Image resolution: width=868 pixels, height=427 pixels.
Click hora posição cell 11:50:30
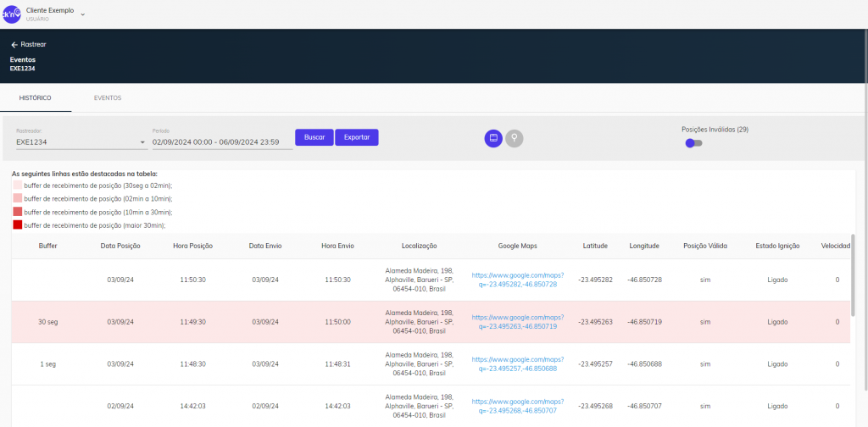coord(192,280)
